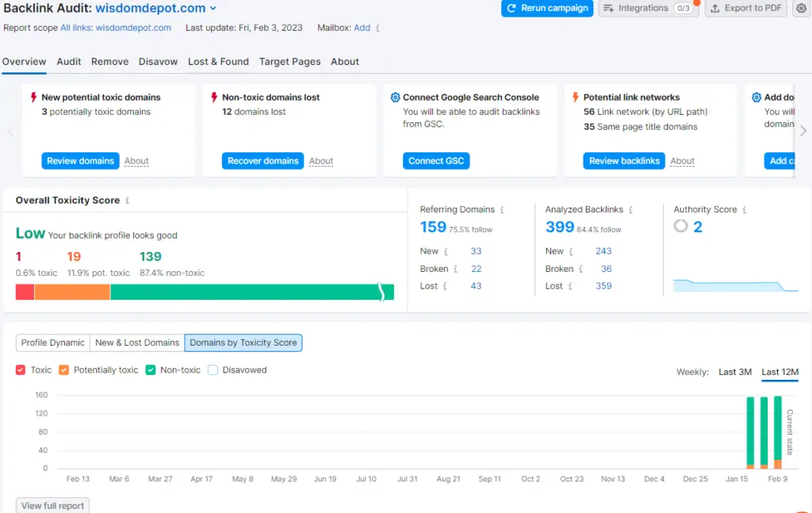Image resolution: width=812 pixels, height=513 pixels.
Task: Click the 159 referring domains count
Action: pos(433,227)
